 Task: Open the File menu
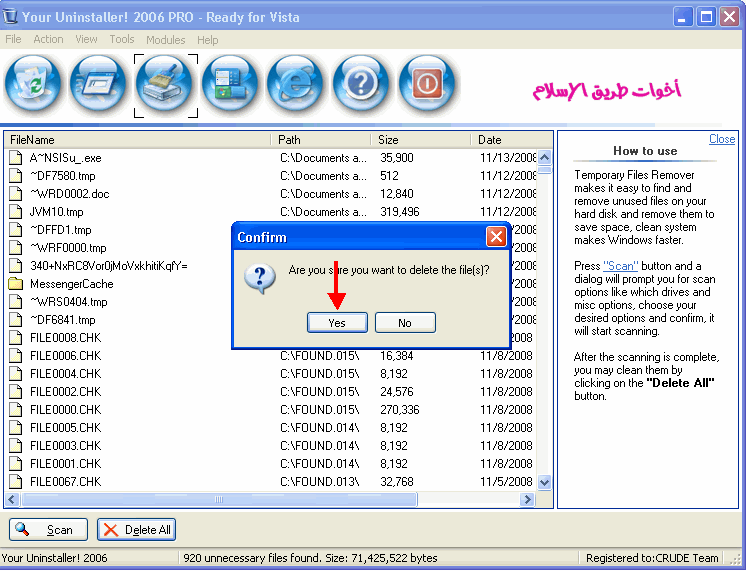(13, 39)
